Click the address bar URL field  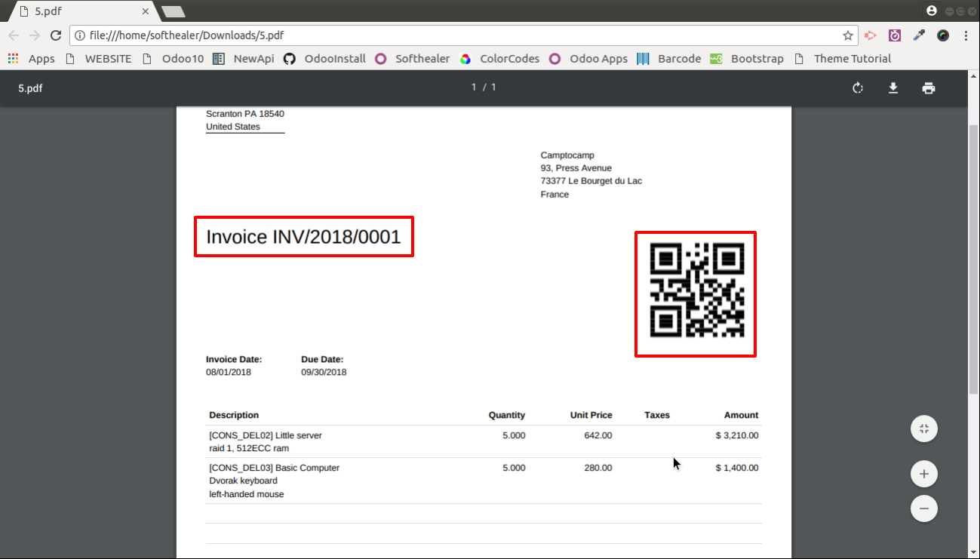(464, 35)
